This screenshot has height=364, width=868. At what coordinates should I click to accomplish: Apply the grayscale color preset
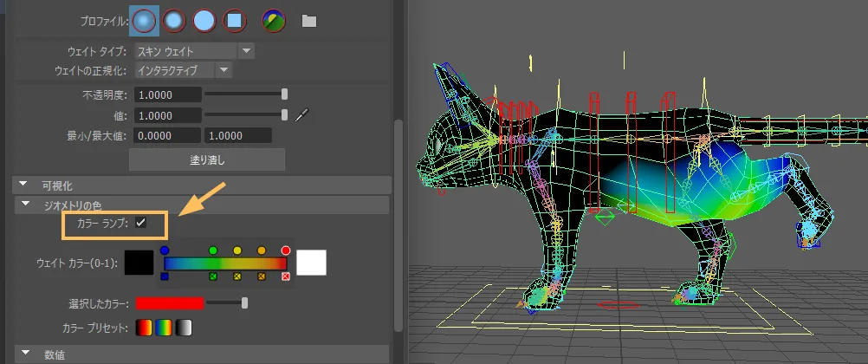pos(183,328)
